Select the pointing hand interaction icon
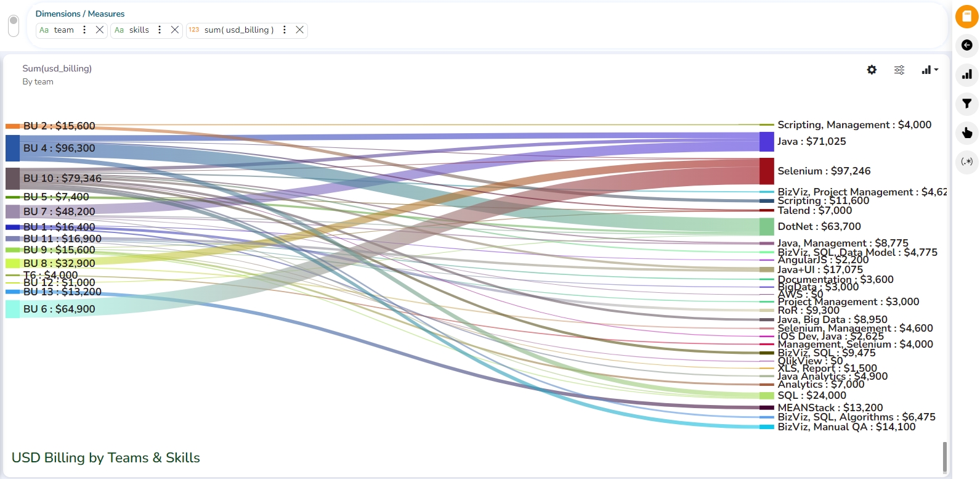This screenshot has width=980, height=479. click(966, 133)
